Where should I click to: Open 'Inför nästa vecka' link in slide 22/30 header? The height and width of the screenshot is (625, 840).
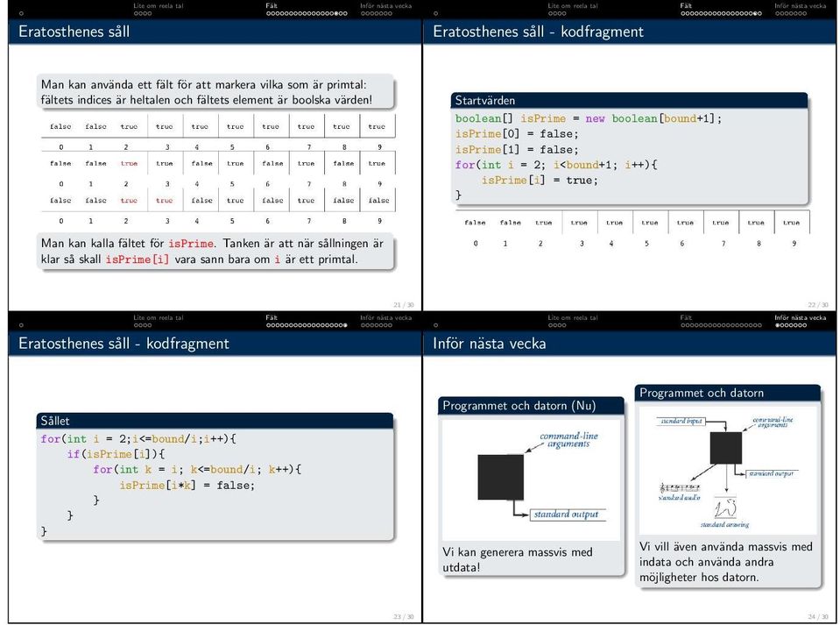[800, 6]
